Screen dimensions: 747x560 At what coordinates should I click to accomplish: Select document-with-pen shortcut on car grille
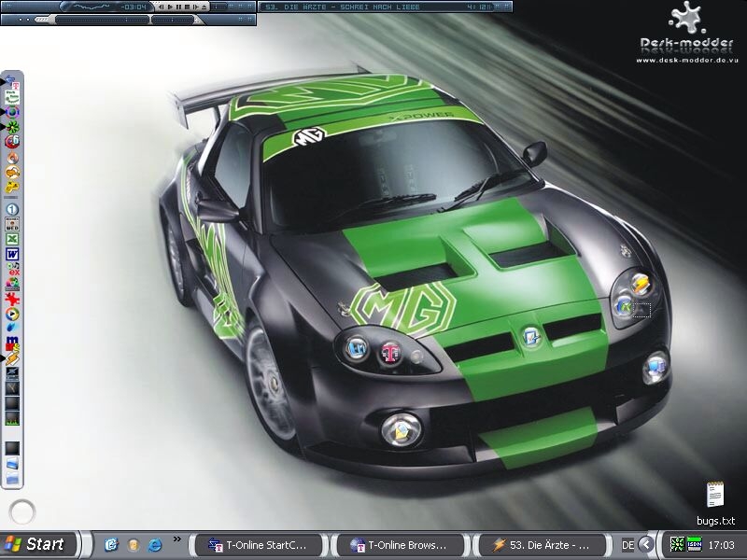[531, 337]
